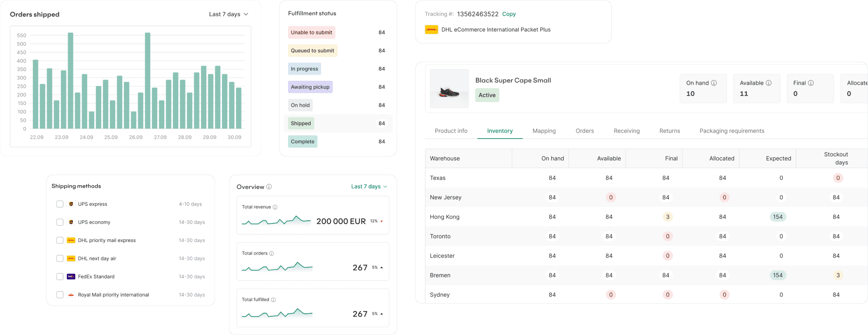Click the Available info icon
Screen dimensions: 868x335
[769, 83]
